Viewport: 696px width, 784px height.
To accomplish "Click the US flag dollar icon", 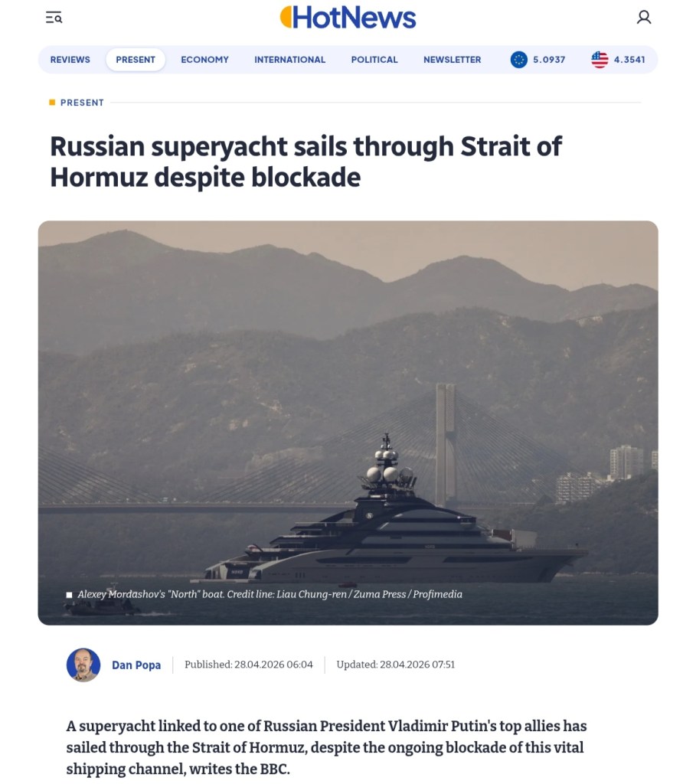I will click(x=600, y=60).
